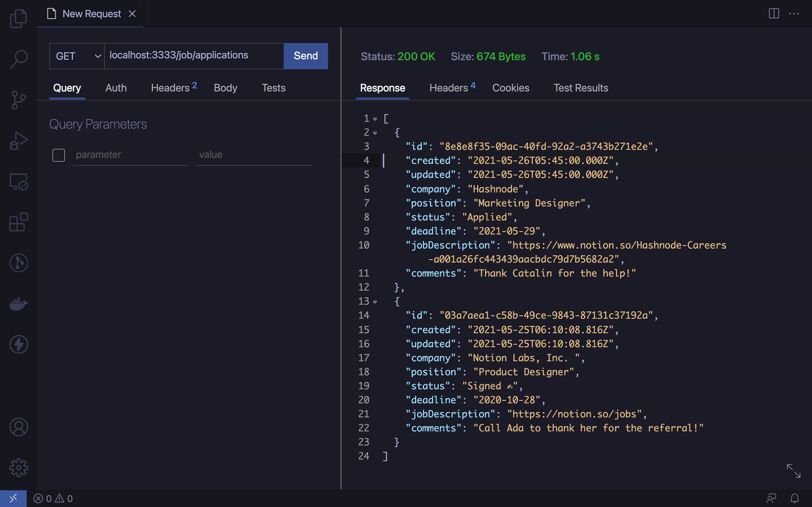This screenshot has height=507, width=812.
Task: Switch to response Cookies tab
Action: (x=510, y=88)
